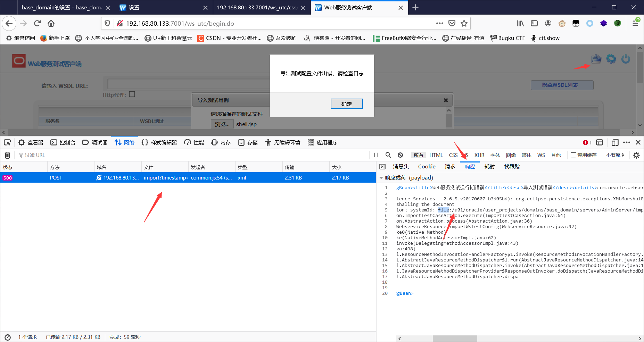Click response pane horizontal scrollbar

click(455, 338)
